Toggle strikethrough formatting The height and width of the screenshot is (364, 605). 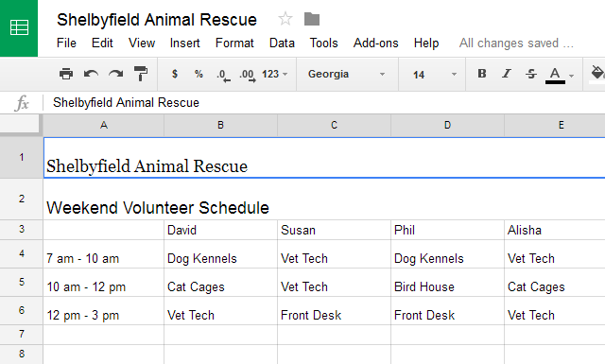tap(531, 74)
